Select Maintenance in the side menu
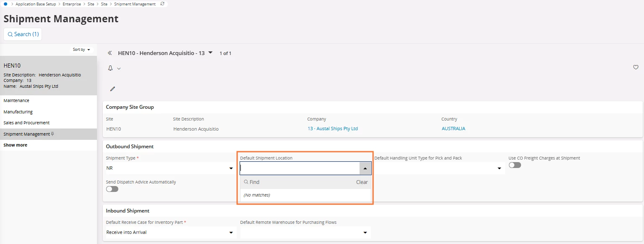Viewport: 644px width, 244px height. click(16, 101)
